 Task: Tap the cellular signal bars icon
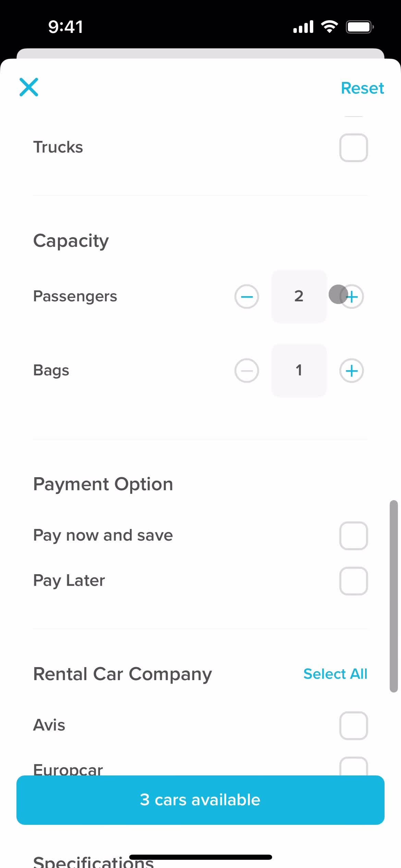click(x=303, y=27)
